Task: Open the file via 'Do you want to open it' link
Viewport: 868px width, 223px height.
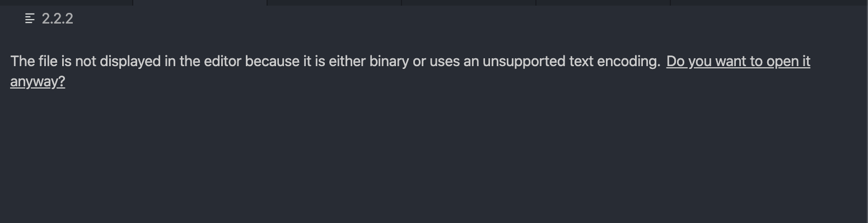Action: (738, 62)
